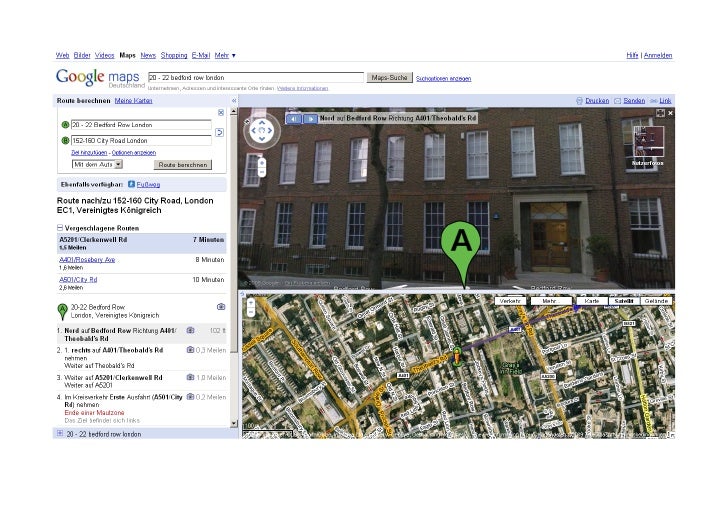Click the envelope icon next to Senden
Image resolution: width=728 pixels, height=514 pixels.
tap(618, 101)
